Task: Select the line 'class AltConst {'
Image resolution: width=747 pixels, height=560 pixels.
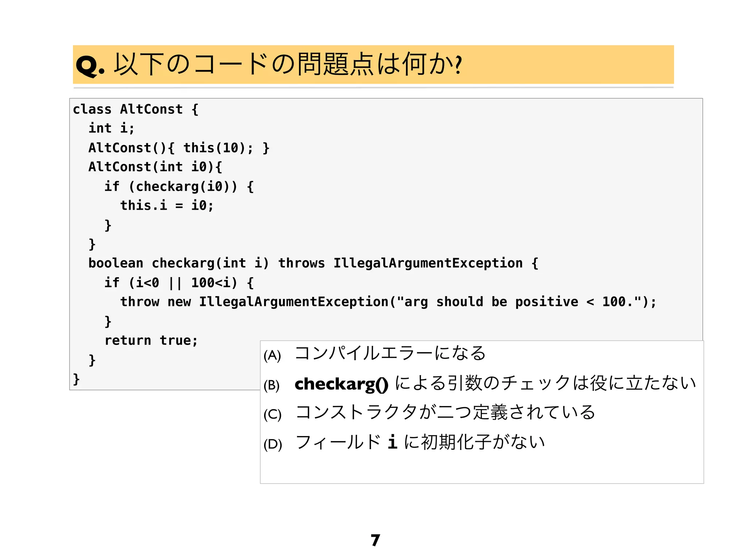Action: click(x=136, y=109)
